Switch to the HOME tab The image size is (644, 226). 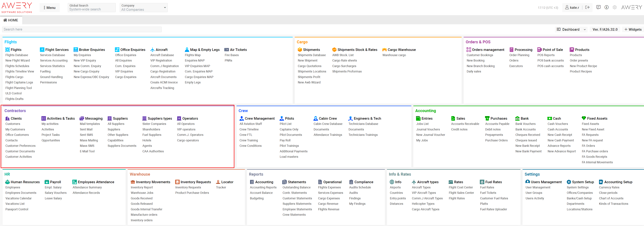point(11,20)
